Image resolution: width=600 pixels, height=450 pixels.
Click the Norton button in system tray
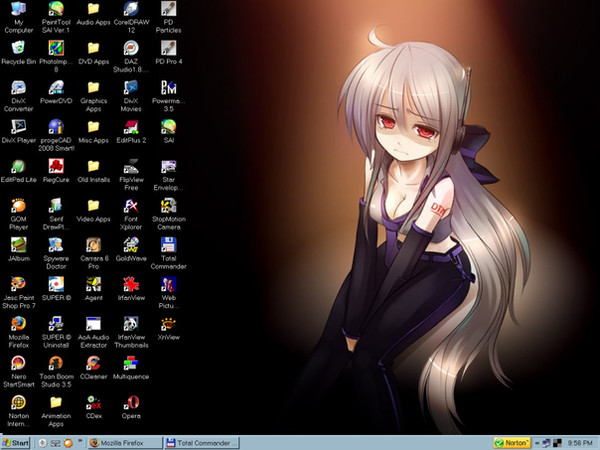(x=512, y=442)
